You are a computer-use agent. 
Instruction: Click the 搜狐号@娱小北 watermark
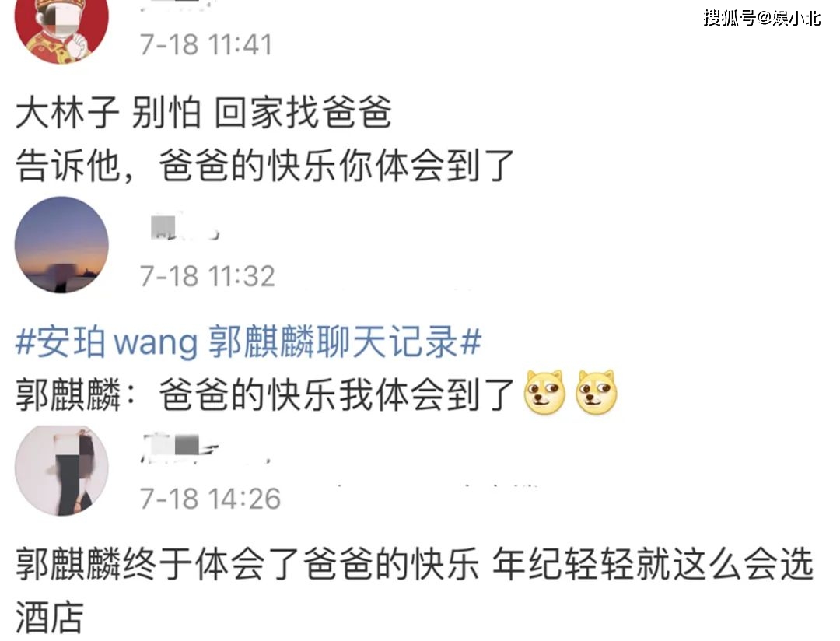(761, 18)
